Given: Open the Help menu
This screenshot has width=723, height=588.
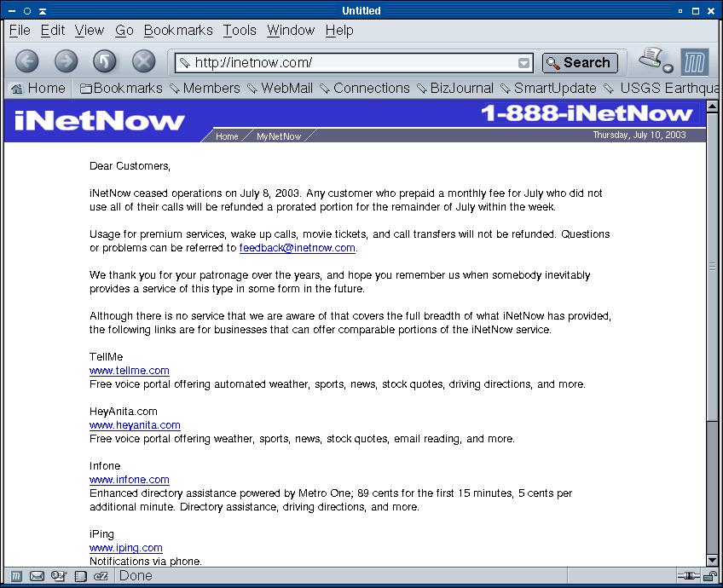Looking at the screenshot, I should 339,31.
